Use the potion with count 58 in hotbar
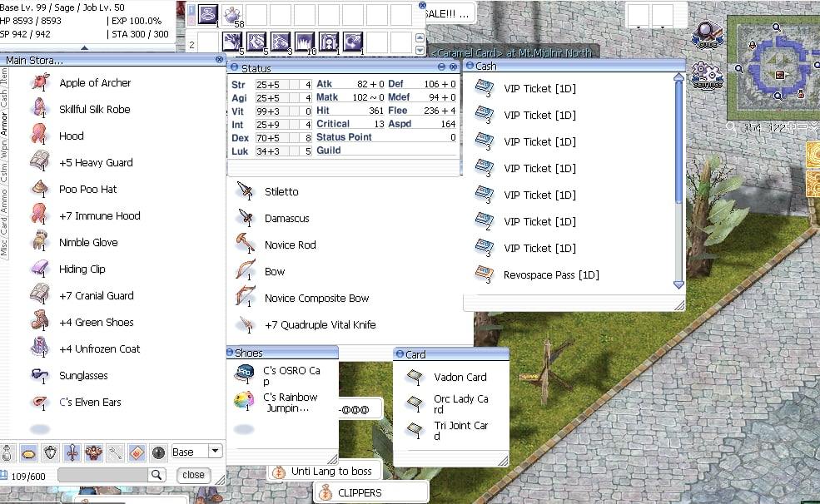820x504 pixels. (x=232, y=15)
